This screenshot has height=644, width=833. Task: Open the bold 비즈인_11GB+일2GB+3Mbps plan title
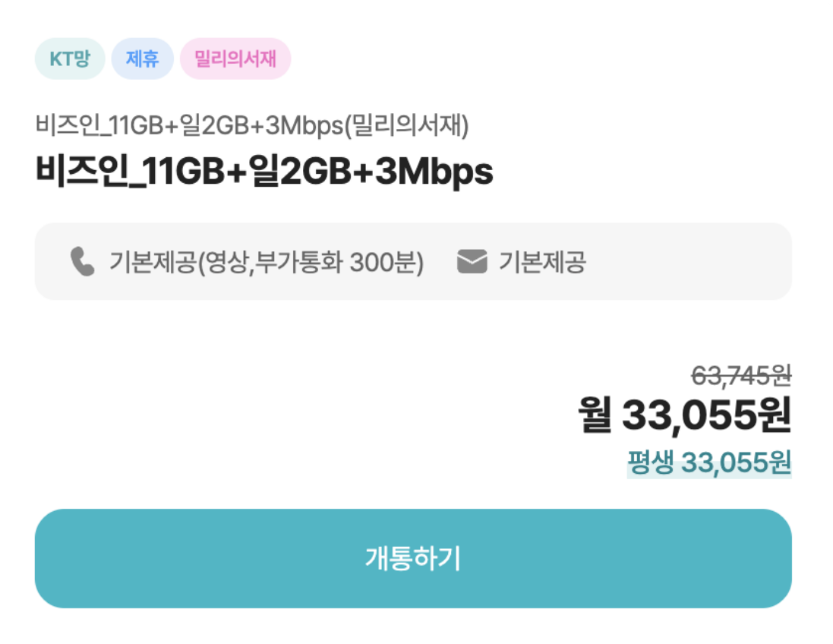point(264,171)
